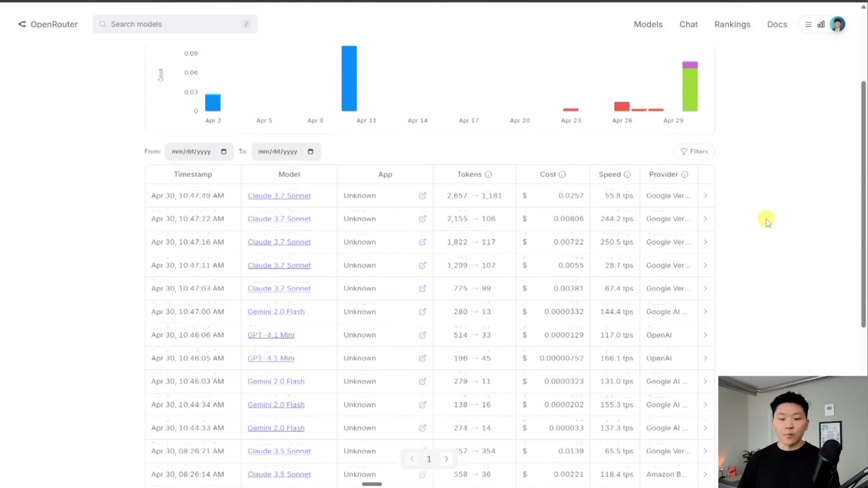
Task: Open GPT-4.1 Mini link at 10:46:06
Action: (x=271, y=335)
